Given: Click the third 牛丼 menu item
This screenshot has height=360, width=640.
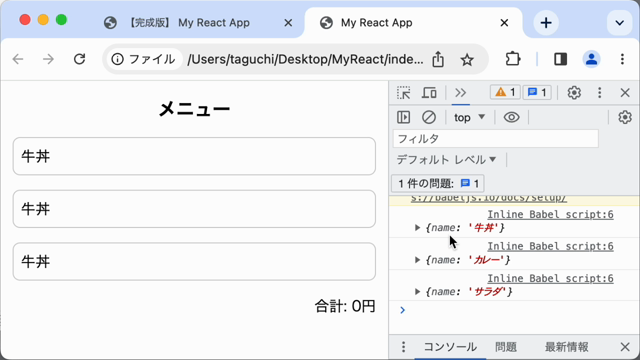Looking at the screenshot, I should click(194, 262).
